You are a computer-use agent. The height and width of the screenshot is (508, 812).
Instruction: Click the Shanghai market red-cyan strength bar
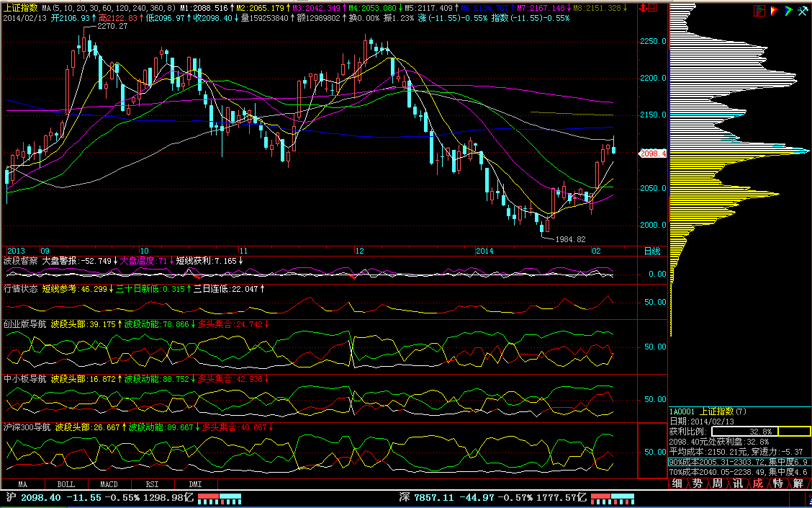click(x=220, y=498)
